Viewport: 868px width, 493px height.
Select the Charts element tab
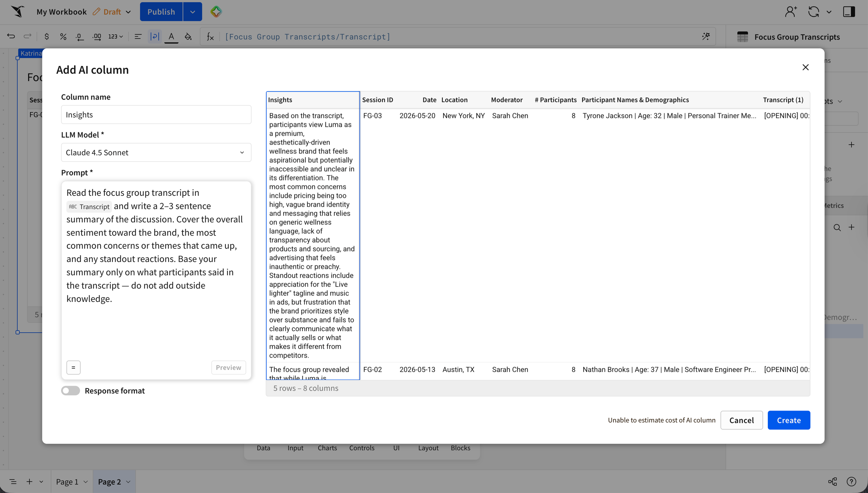coord(327,448)
